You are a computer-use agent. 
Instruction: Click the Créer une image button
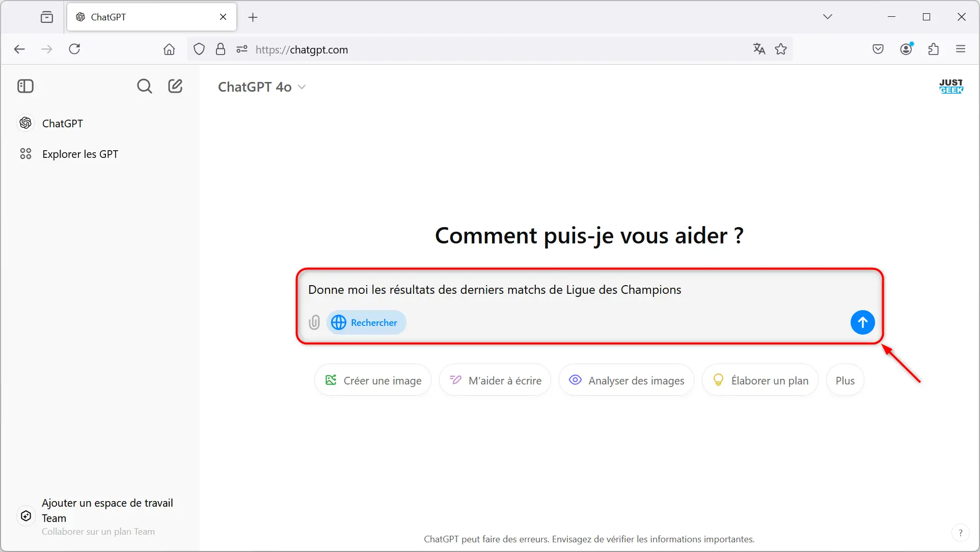tap(372, 380)
